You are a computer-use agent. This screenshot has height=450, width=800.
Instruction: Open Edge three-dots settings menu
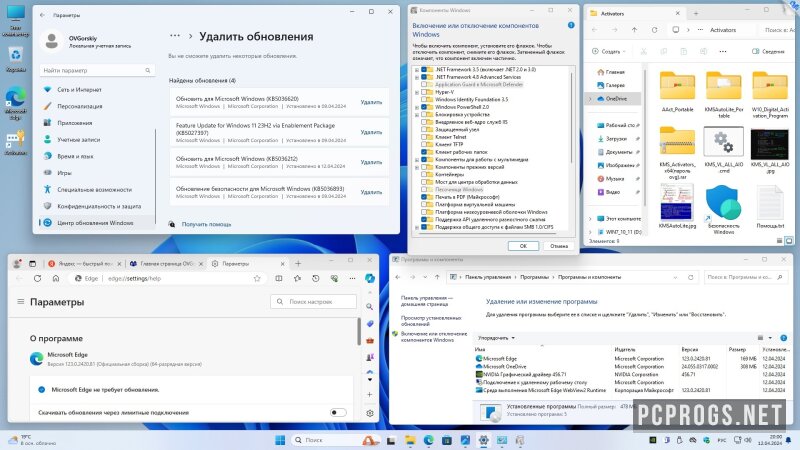(x=353, y=279)
